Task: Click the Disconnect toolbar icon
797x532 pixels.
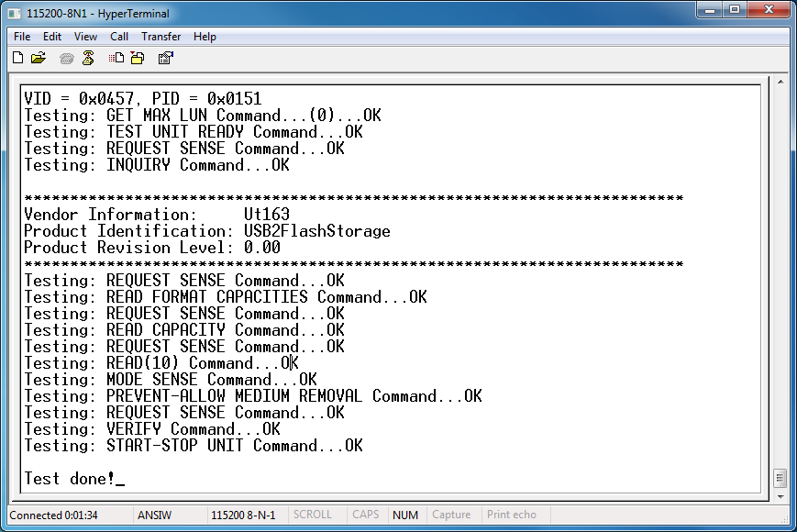Action: pyautogui.click(x=88, y=58)
